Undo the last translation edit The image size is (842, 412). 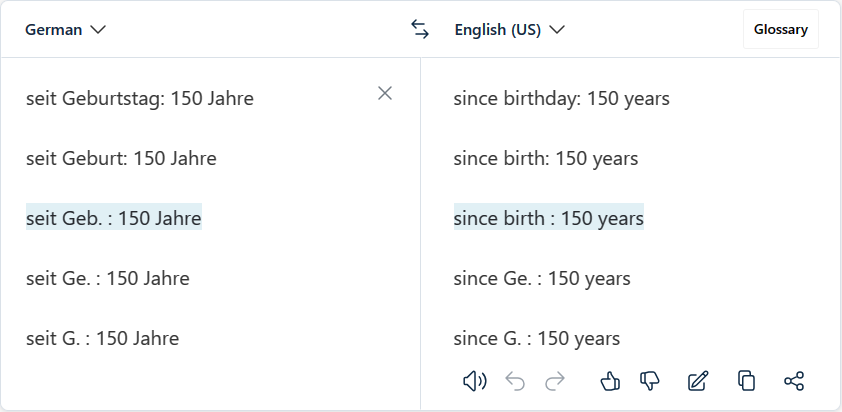coord(515,380)
